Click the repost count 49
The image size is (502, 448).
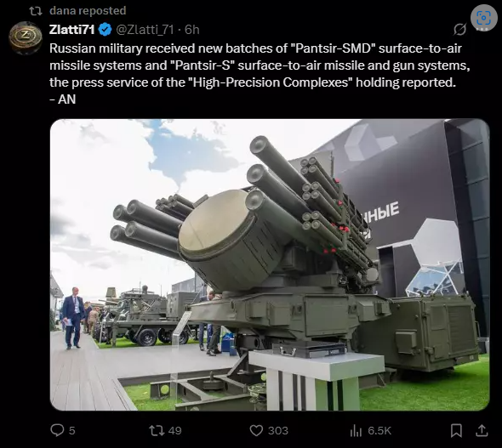click(174, 431)
